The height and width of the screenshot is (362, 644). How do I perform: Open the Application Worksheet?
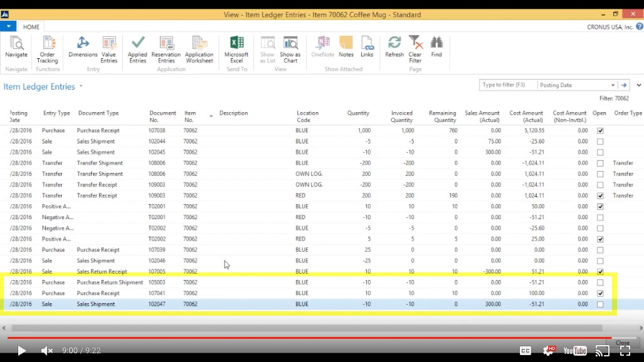point(199,49)
